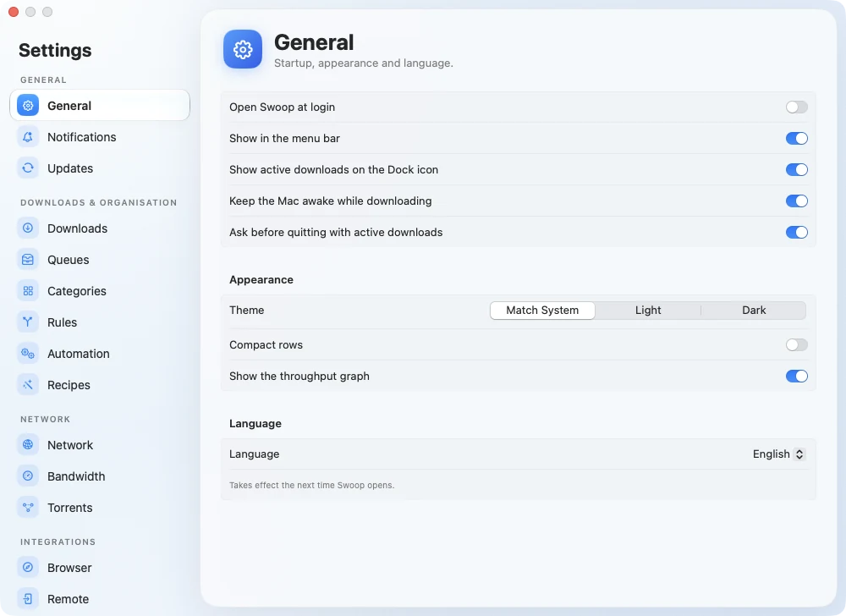Select Network label in the sidebar list

coord(70,445)
